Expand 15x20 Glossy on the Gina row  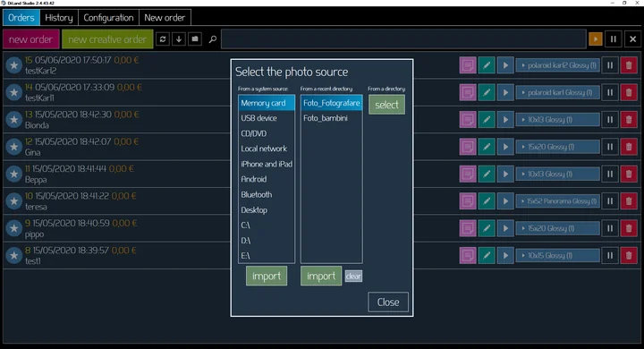[558, 147]
